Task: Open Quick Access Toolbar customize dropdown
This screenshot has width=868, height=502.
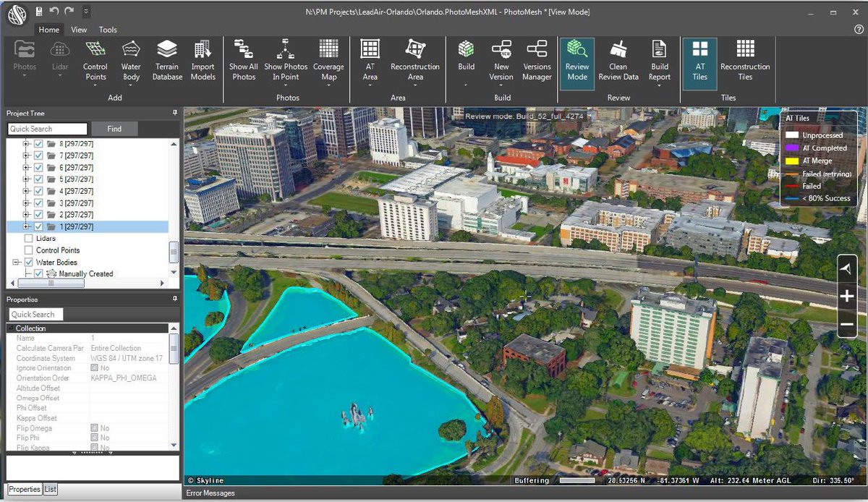Action: [86, 12]
